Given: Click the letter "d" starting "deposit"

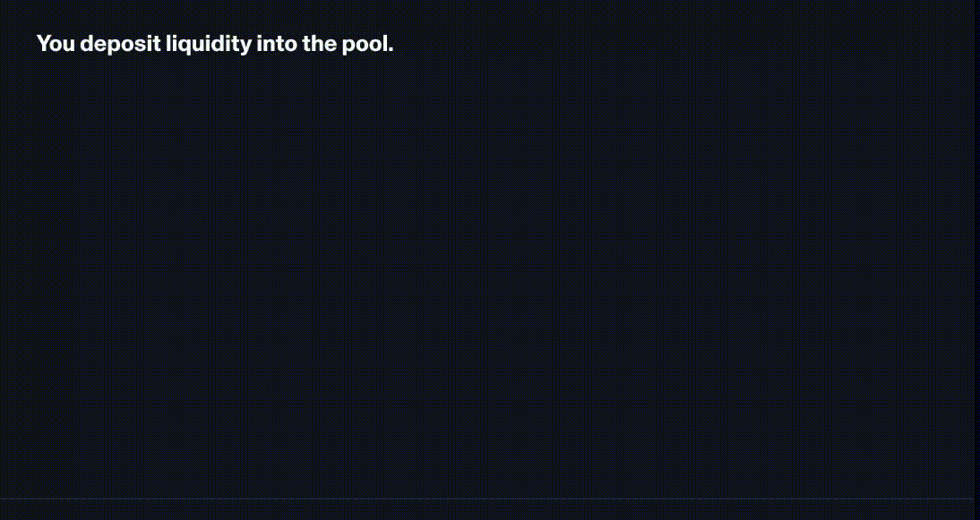Looking at the screenshot, I should pos(86,44).
